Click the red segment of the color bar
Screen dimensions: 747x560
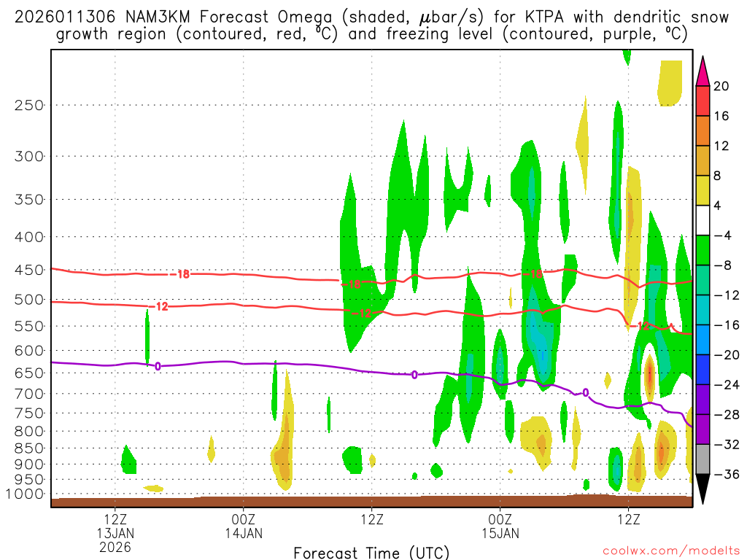(x=703, y=101)
